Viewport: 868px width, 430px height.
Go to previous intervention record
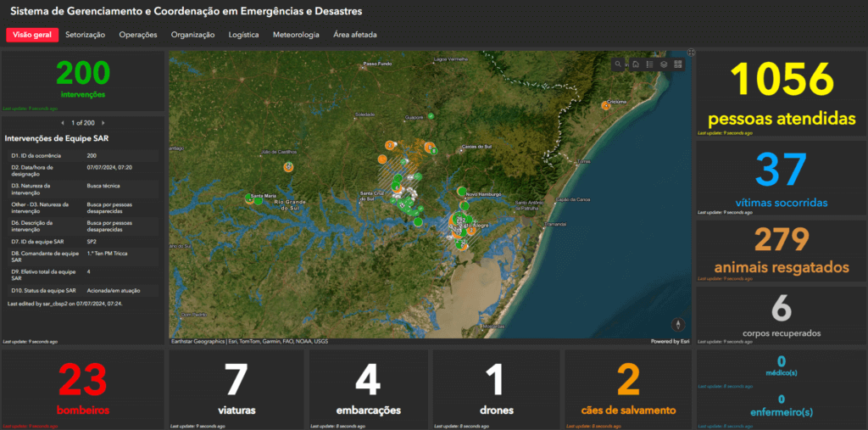pyautogui.click(x=63, y=122)
